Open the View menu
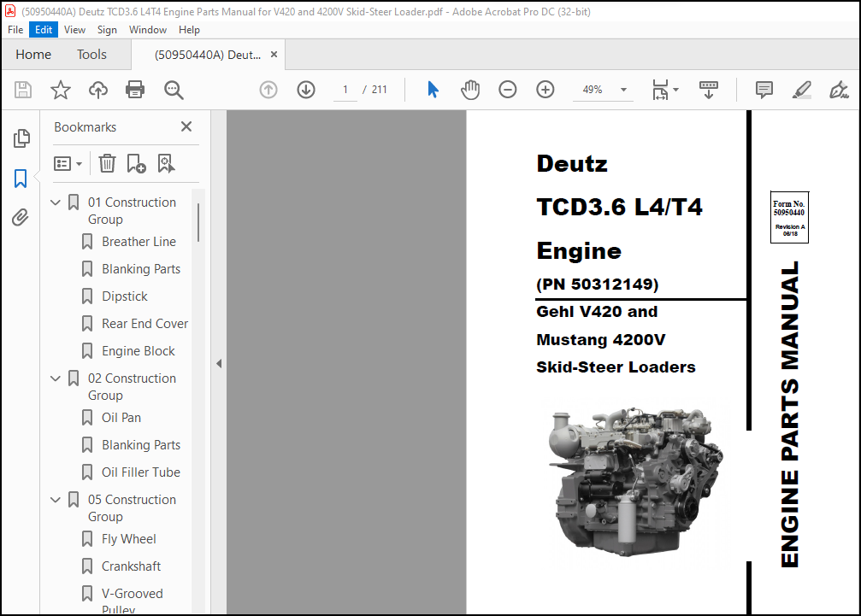This screenshot has height=616, width=861. tap(74, 30)
